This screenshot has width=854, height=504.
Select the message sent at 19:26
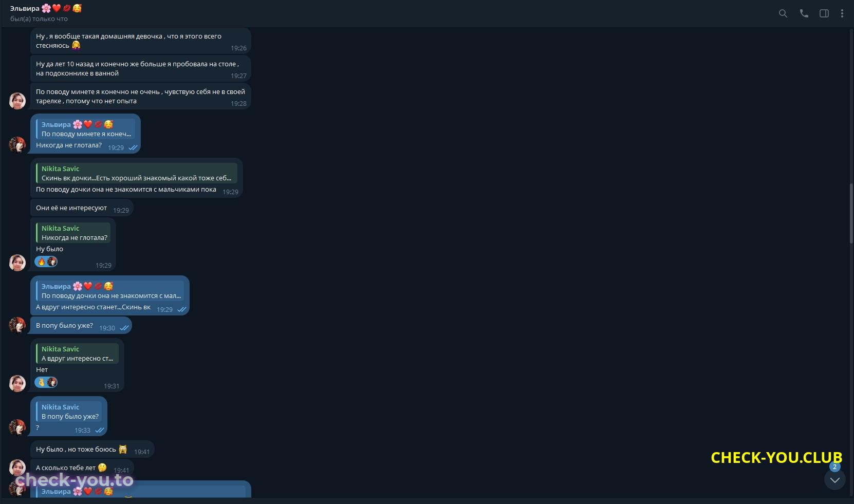[x=141, y=41]
